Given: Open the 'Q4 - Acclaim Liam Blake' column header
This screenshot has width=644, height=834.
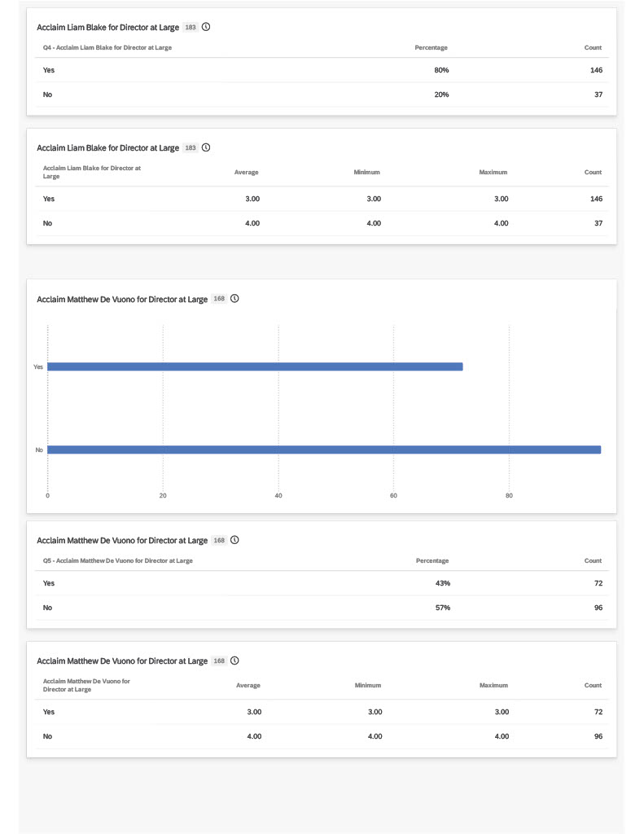Looking at the screenshot, I should tap(107, 47).
